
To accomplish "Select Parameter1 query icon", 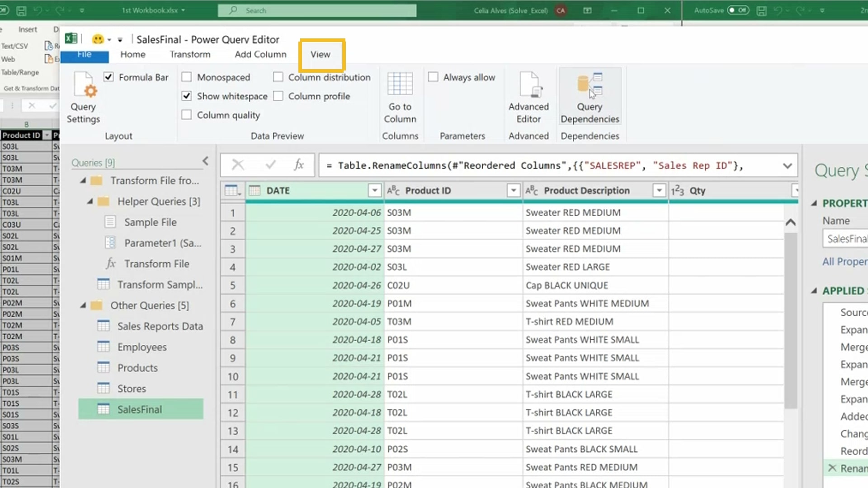I will 110,243.
